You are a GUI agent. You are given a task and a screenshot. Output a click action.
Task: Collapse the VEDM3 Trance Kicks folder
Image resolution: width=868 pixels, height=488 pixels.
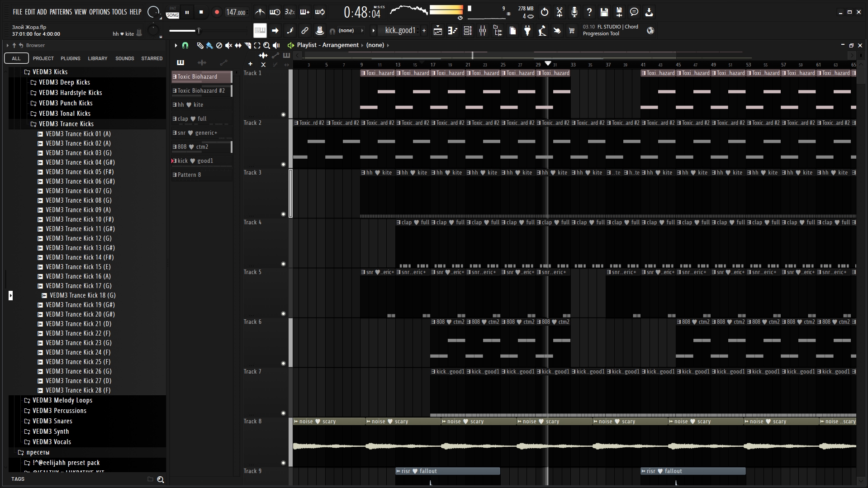coord(66,124)
